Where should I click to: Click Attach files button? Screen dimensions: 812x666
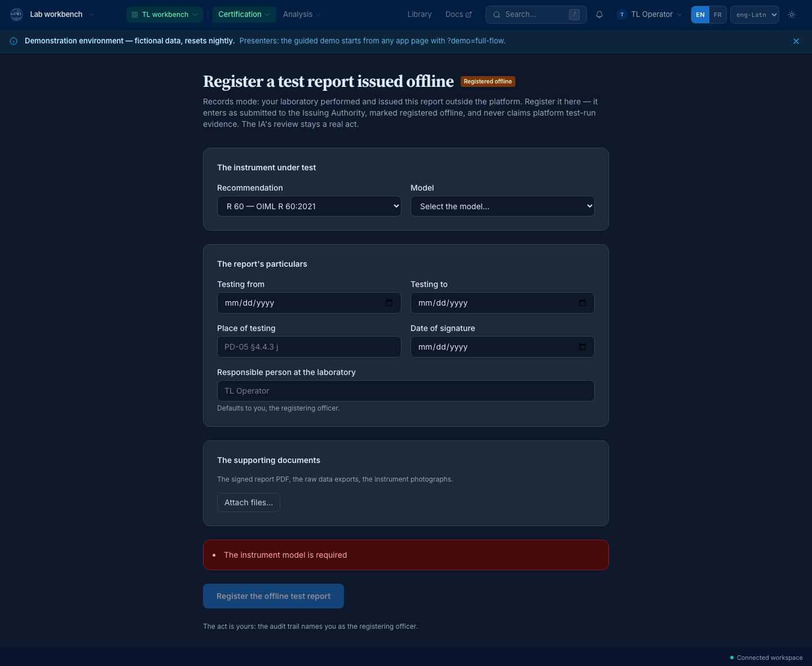point(249,502)
